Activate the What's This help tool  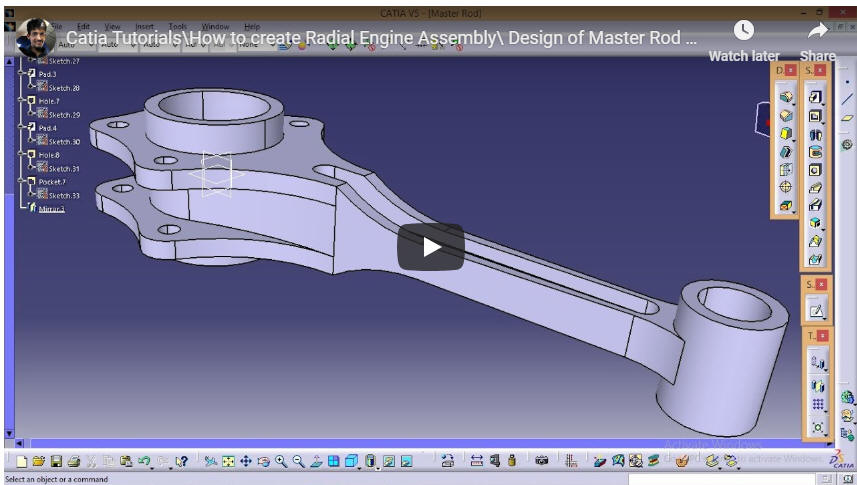[x=181, y=461]
